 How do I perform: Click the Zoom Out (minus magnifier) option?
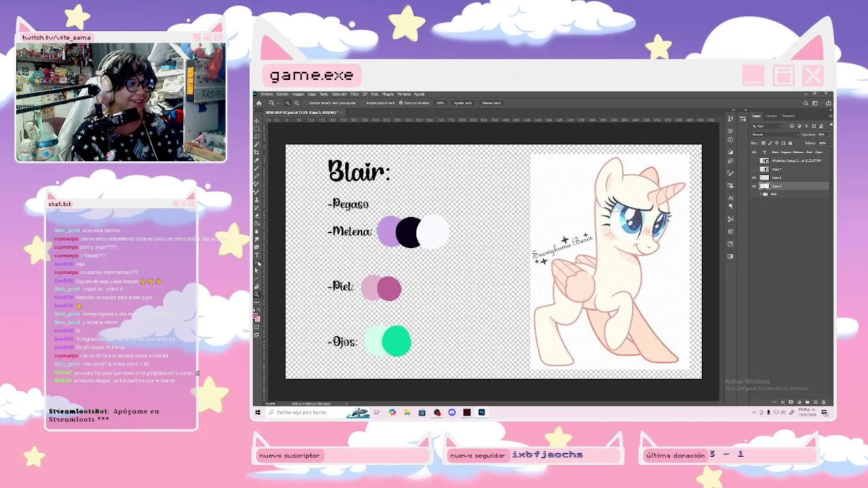click(296, 103)
